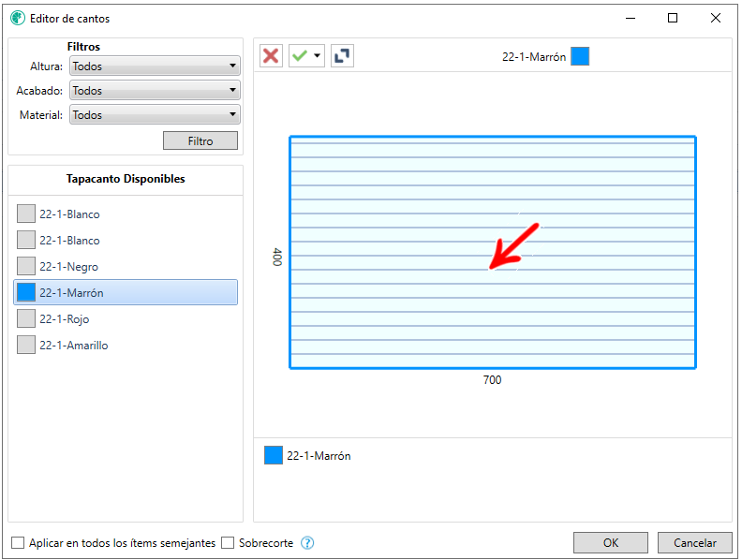This screenshot has height=560, width=742.
Task: Click the gray swatch beside 22-1-Rojo
Action: click(26, 318)
